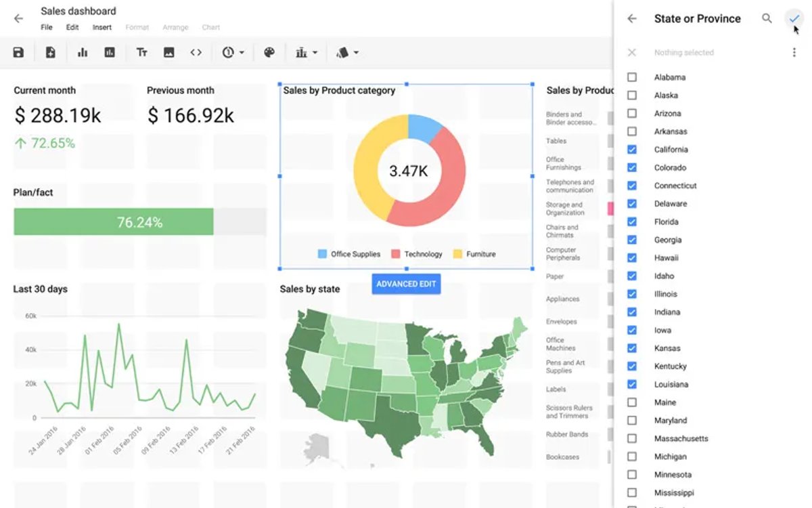This screenshot has width=812, height=508.
Task: Check the Minnesota checkbox
Action: [632, 475]
